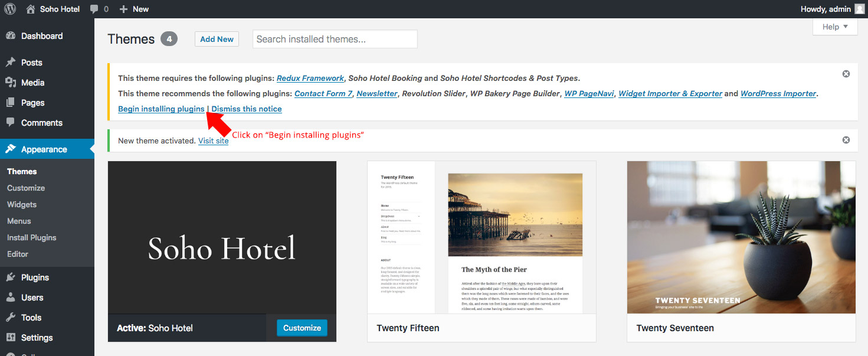
Task: Open Install Plugins submenu item
Action: (x=32, y=237)
